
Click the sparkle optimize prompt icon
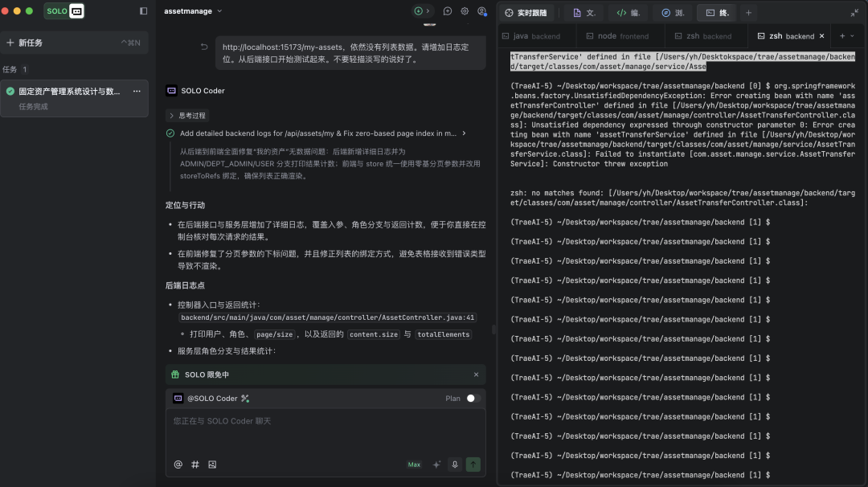click(x=436, y=464)
